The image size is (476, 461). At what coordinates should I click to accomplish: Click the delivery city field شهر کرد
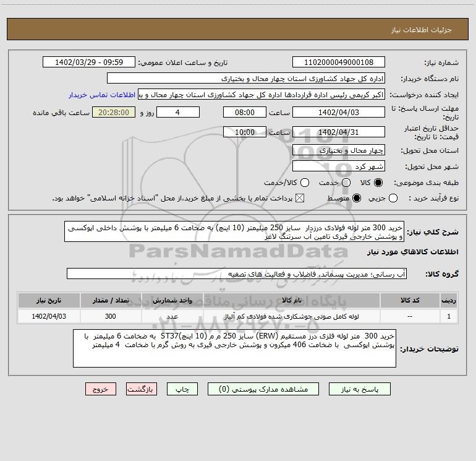339,166
